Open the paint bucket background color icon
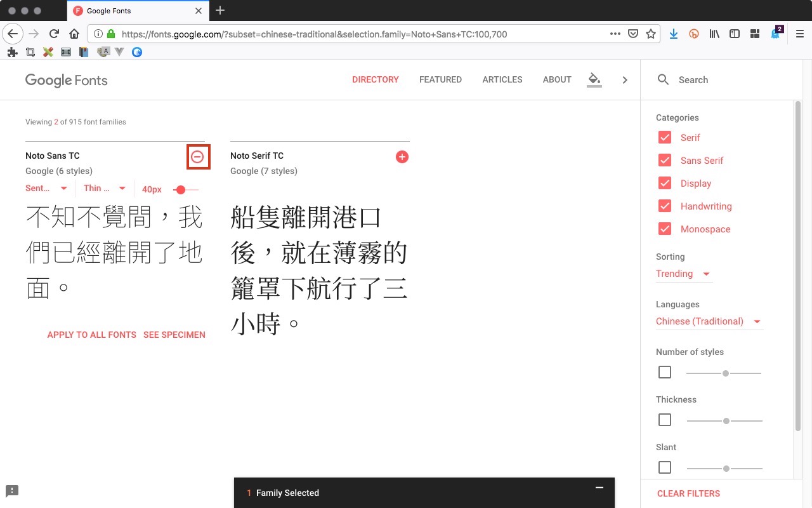The height and width of the screenshot is (508, 812). 594,80
